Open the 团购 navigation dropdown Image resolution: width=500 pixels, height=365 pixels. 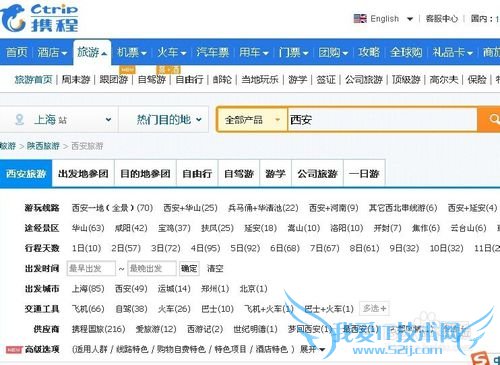click(x=345, y=53)
